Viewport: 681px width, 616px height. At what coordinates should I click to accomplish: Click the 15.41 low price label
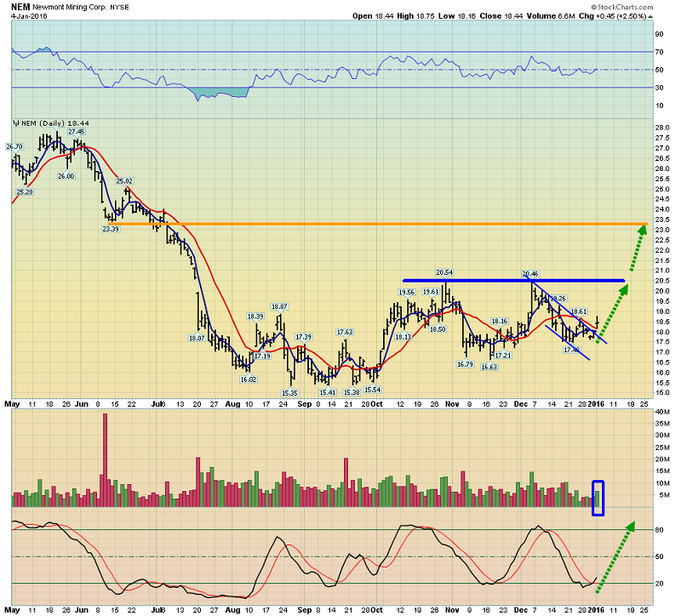[x=328, y=392]
